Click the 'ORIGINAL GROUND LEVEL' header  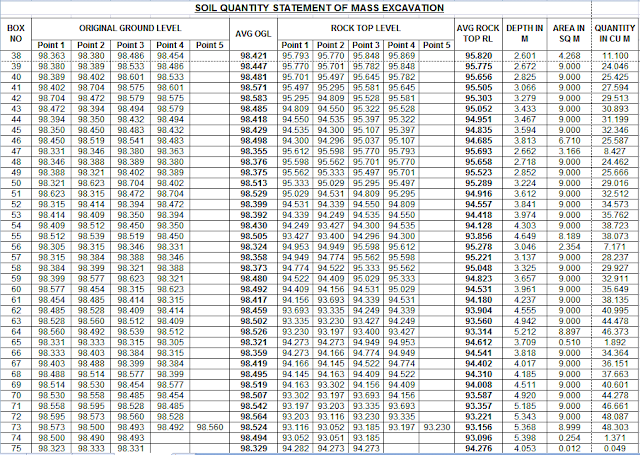130,28
